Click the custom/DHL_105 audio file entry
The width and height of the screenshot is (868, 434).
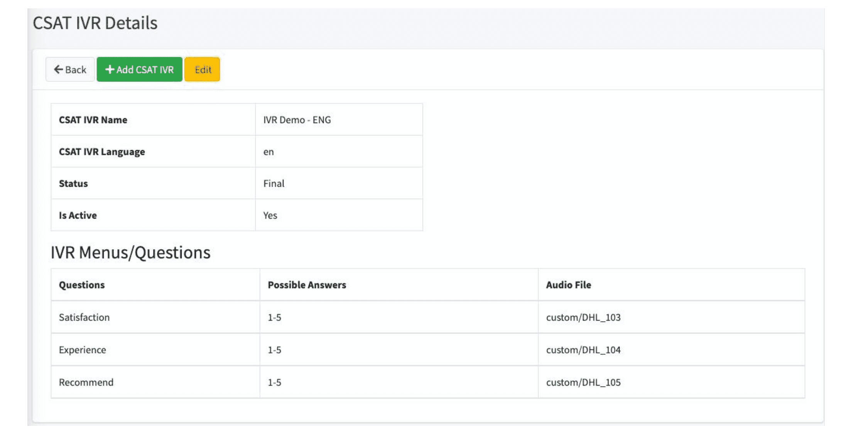583,382
